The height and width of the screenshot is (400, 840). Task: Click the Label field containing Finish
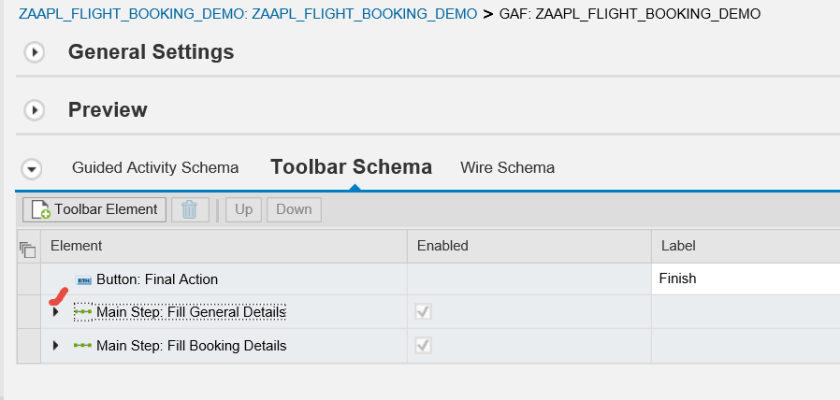(744, 279)
